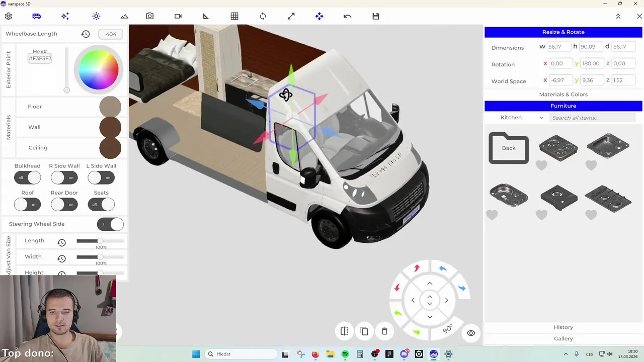Move object up with inner up chevron
The width and height of the screenshot is (644, 362).
(430, 297)
